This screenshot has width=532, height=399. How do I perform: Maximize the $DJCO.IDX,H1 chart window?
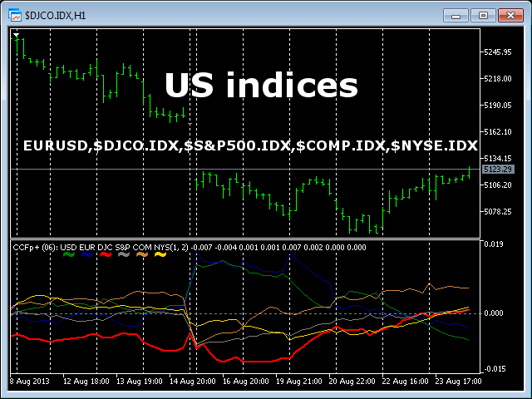(483, 16)
